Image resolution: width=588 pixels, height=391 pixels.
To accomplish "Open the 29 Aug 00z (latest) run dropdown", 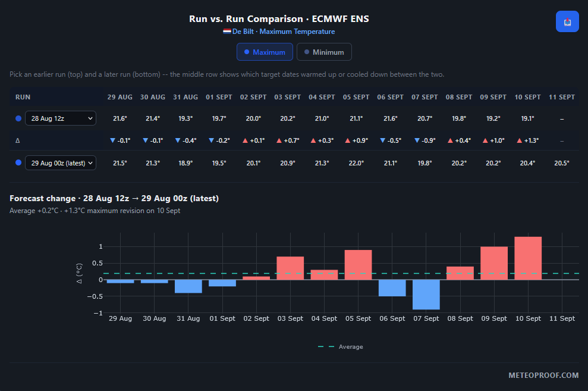I will [61, 163].
